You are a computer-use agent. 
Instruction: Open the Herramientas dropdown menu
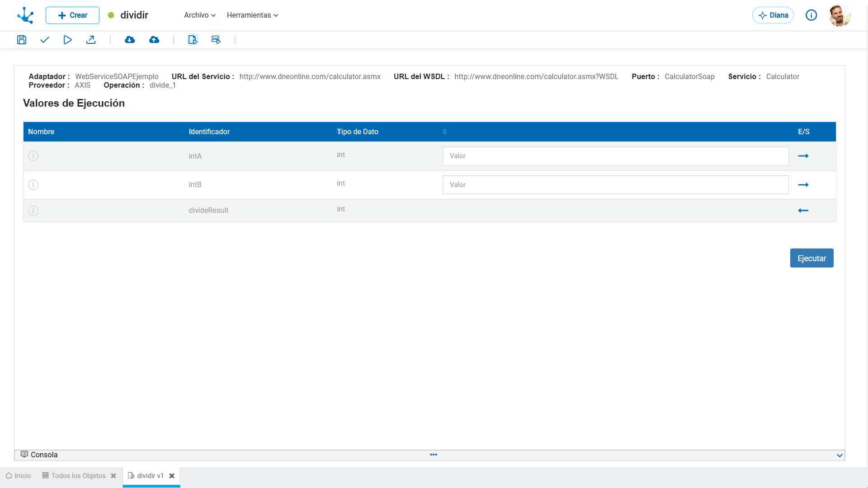[252, 15]
